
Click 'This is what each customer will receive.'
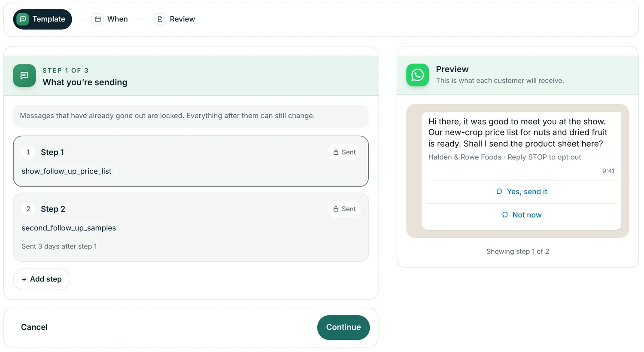click(500, 81)
